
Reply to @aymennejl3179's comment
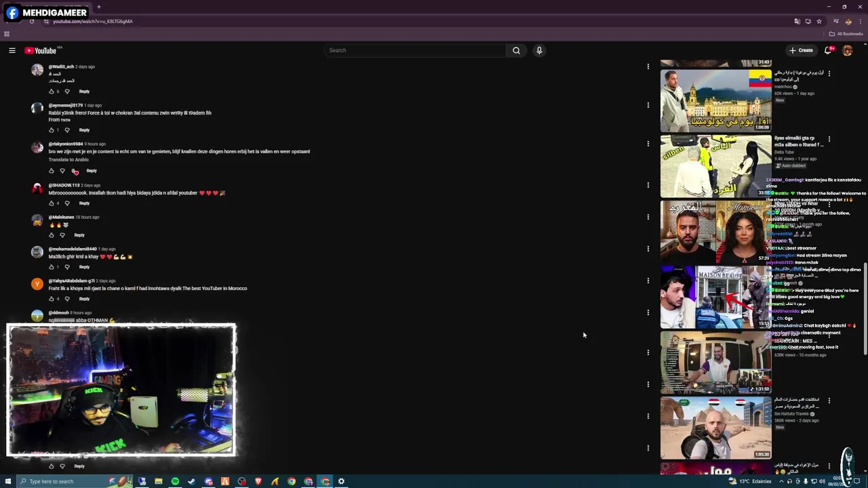pos(84,130)
